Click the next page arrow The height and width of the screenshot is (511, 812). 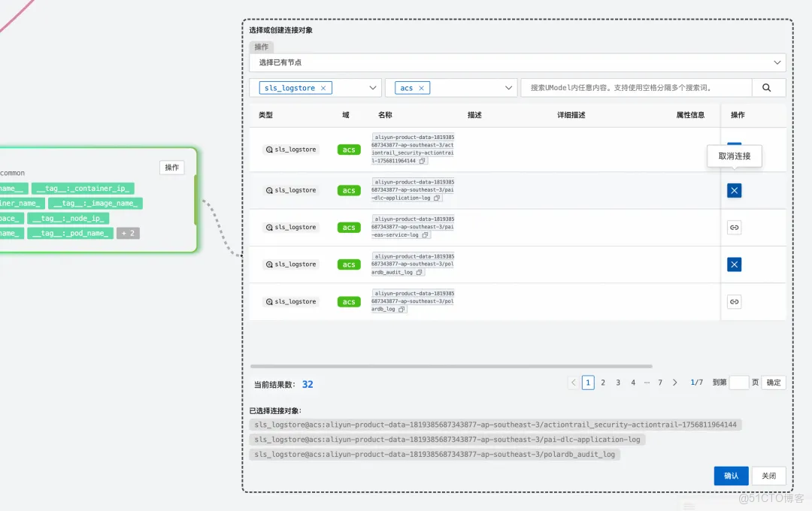674,382
